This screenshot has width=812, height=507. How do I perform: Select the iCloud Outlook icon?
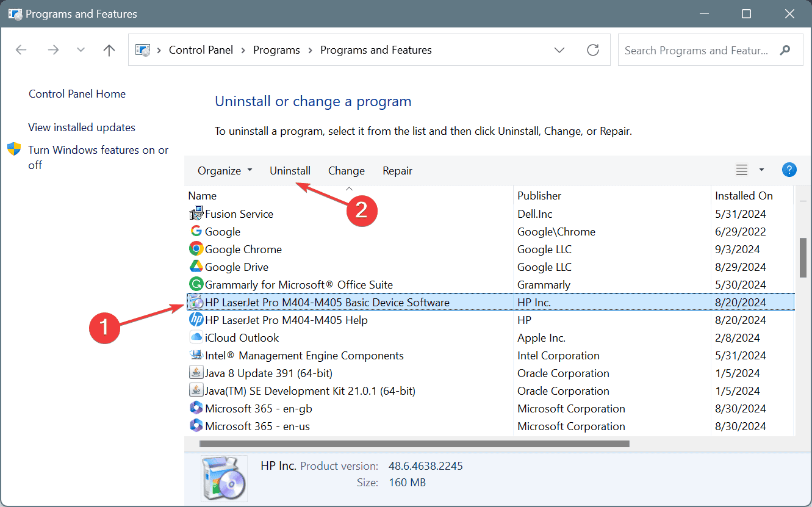point(196,338)
